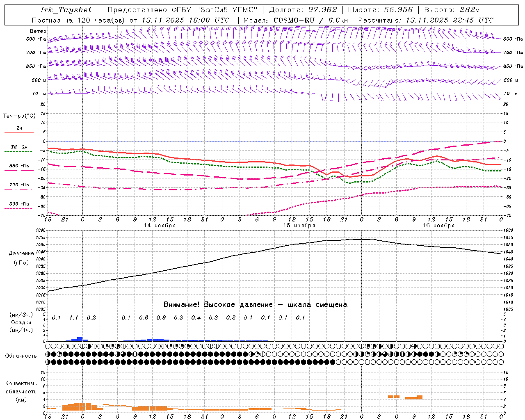Click the date label "14 ноября"
The width and height of the screenshot is (525, 420).
[160, 226]
